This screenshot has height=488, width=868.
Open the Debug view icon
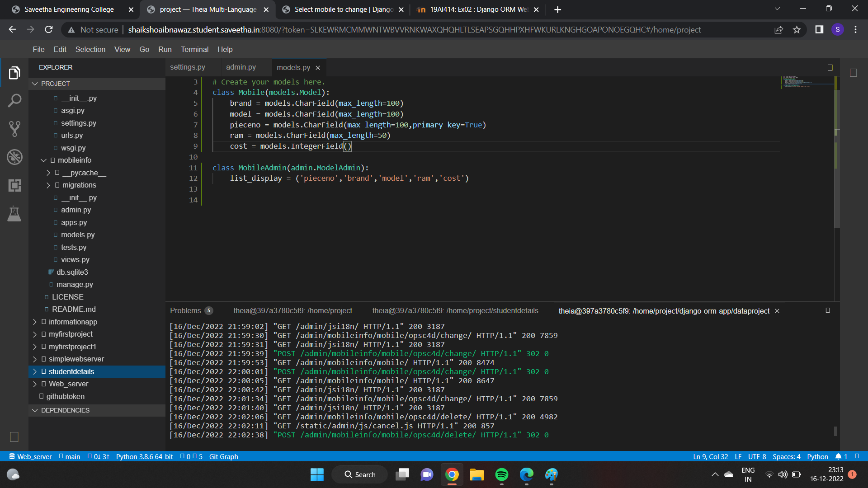tap(14, 157)
